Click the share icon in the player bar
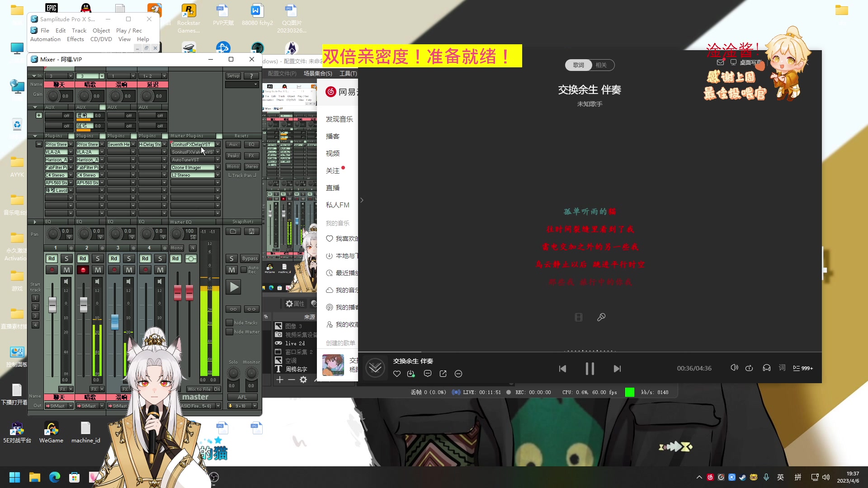868x488 pixels. point(443,374)
